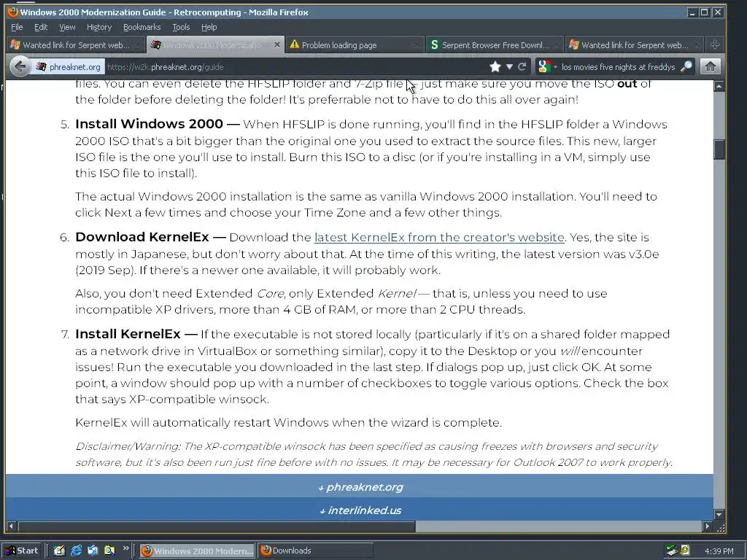Image resolution: width=747 pixels, height=560 pixels.
Task: Launch the fourth quick launch search icon
Action: pos(109,551)
